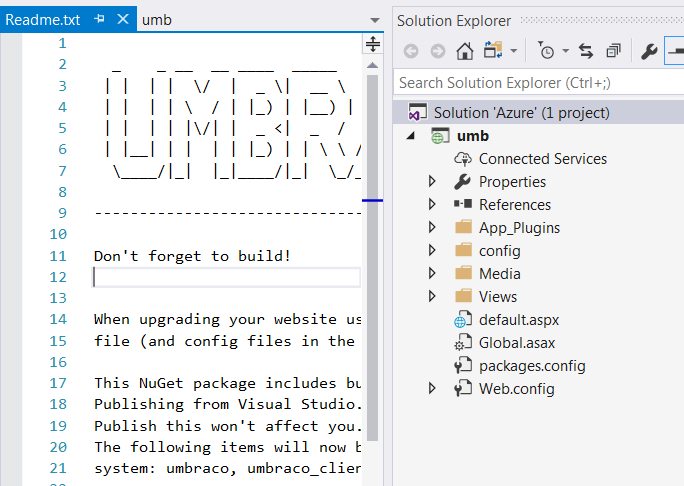Select packages.config file
This screenshot has height=486, width=684.
[x=532, y=366]
